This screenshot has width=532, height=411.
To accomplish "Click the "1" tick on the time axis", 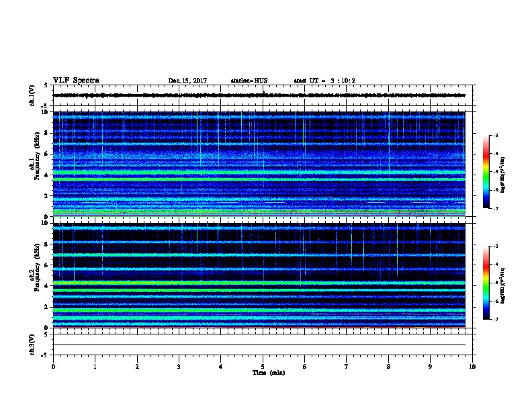I will [x=95, y=367].
